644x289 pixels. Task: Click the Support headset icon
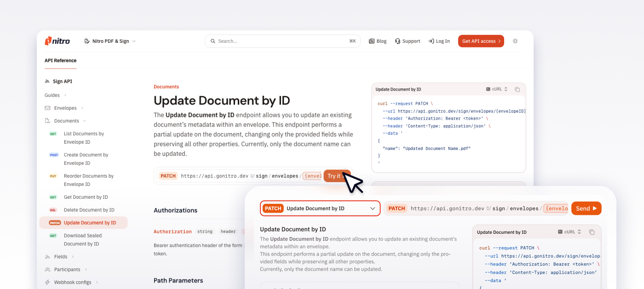tap(397, 41)
